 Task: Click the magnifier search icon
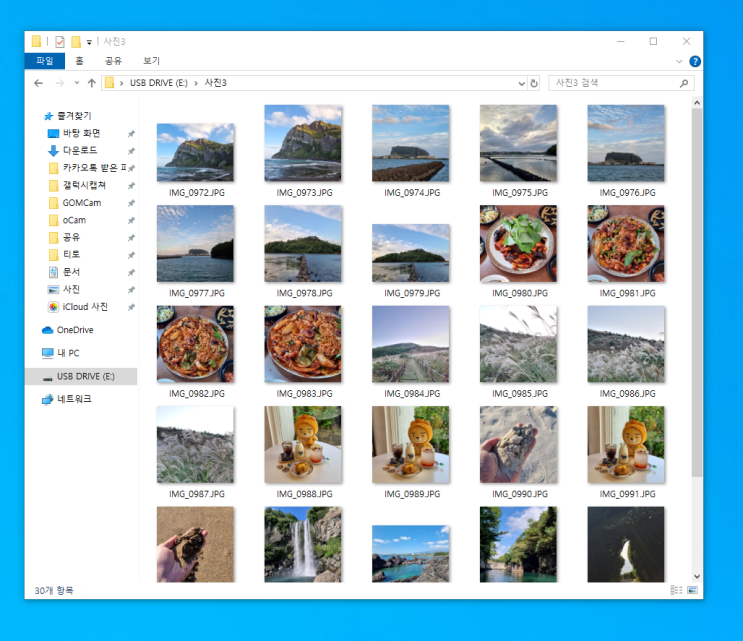pyautogui.click(x=684, y=83)
